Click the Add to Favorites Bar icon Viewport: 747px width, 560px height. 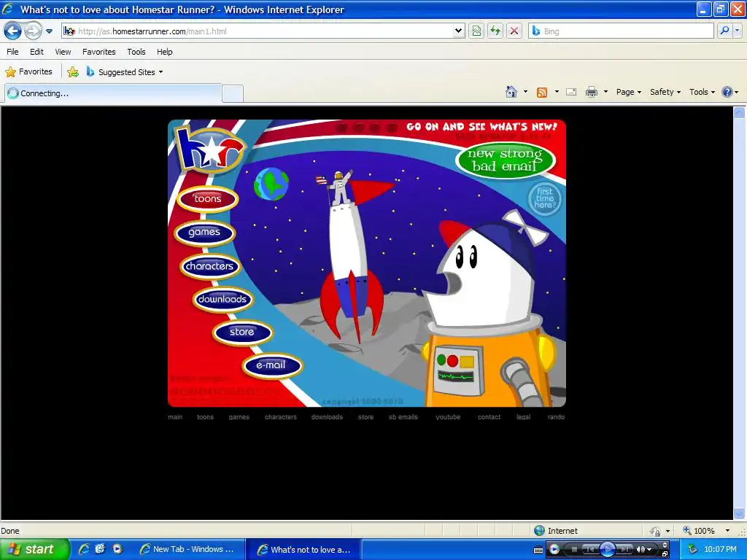[73, 72]
